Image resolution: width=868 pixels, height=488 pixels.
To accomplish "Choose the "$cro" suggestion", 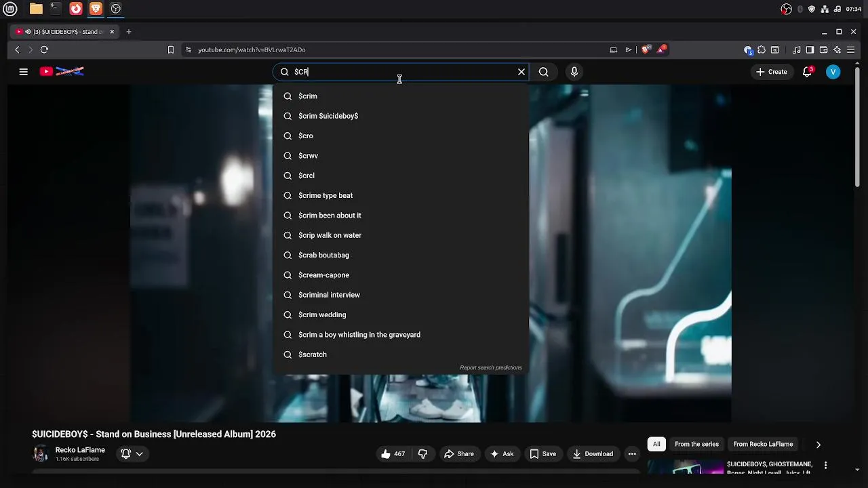I will (x=400, y=136).
